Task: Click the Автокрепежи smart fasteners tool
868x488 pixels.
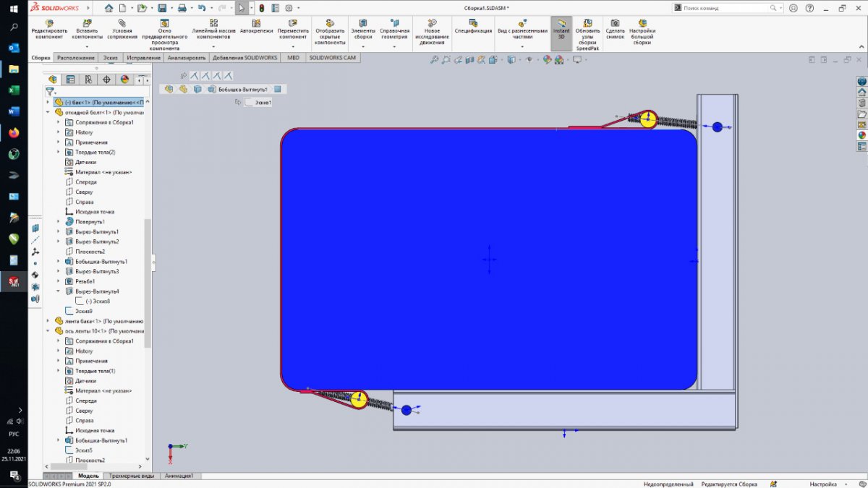Action: click(256, 27)
